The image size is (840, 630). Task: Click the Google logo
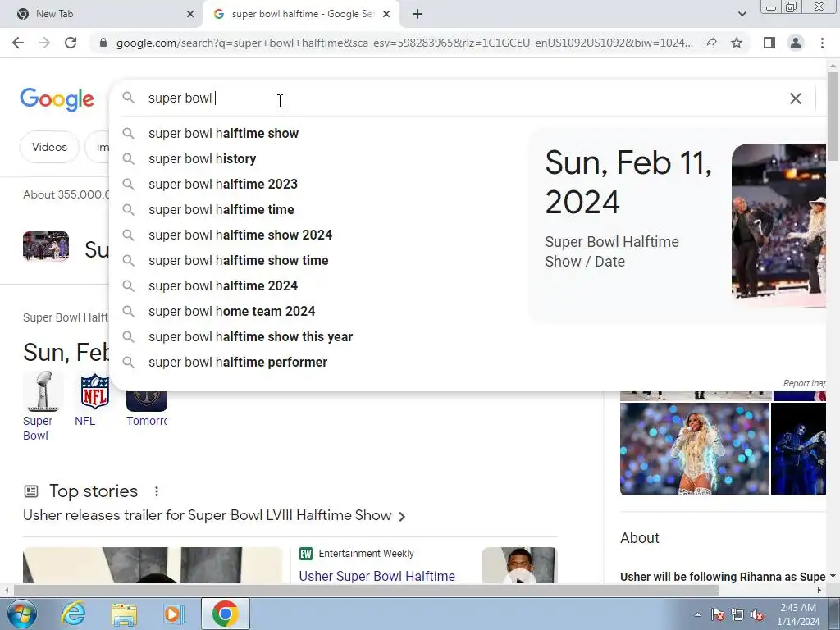pyautogui.click(x=57, y=99)
